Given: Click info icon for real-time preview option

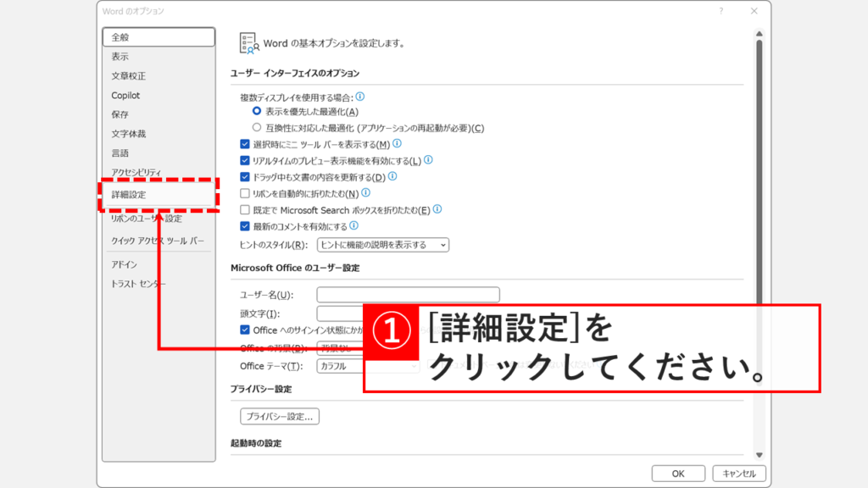Looking at the screenshot, I should pos(430,161).
